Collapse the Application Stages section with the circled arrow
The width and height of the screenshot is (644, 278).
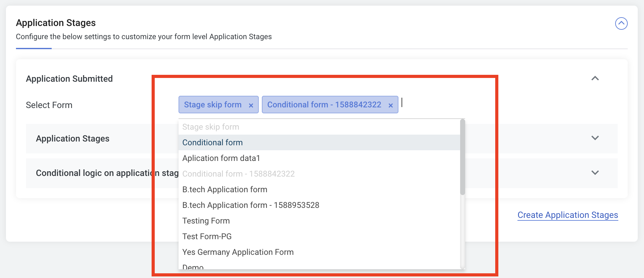coord(621,23)
